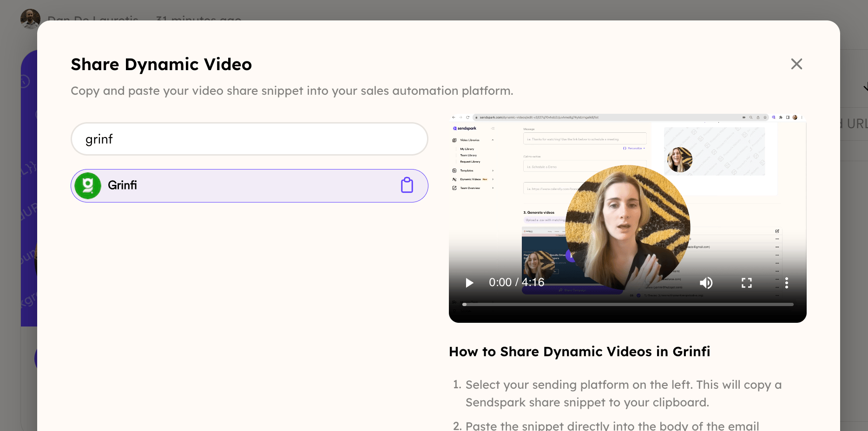The height and width of the screenshot is (431, 868).
Task: Click the heading How to Share Dynamic Videos in Grinfi
Action: pos(579,352)
